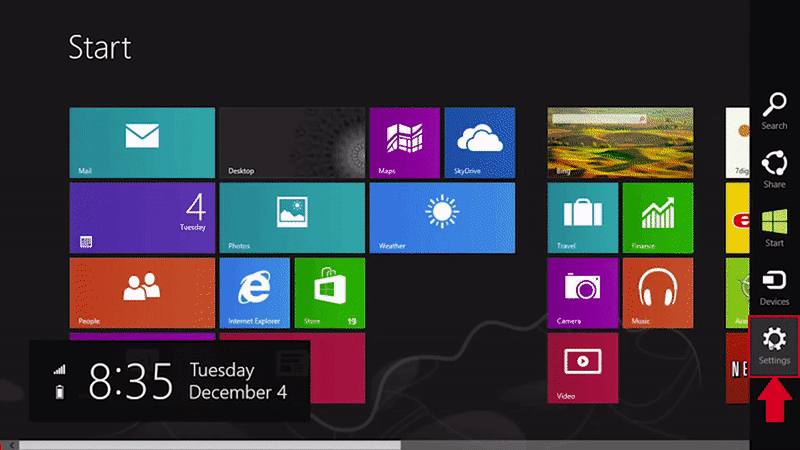Open the Settings gear charm
800x450 pixels.
coord(774,345)
